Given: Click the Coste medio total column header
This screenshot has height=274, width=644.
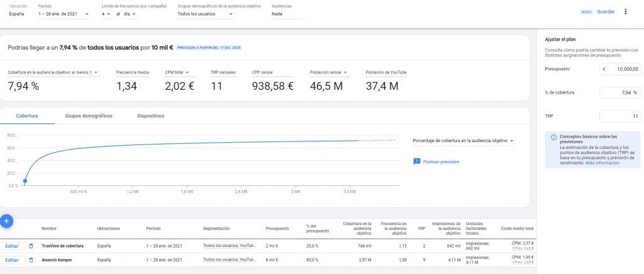Looking at the screenshot, I should coord(517,229).
